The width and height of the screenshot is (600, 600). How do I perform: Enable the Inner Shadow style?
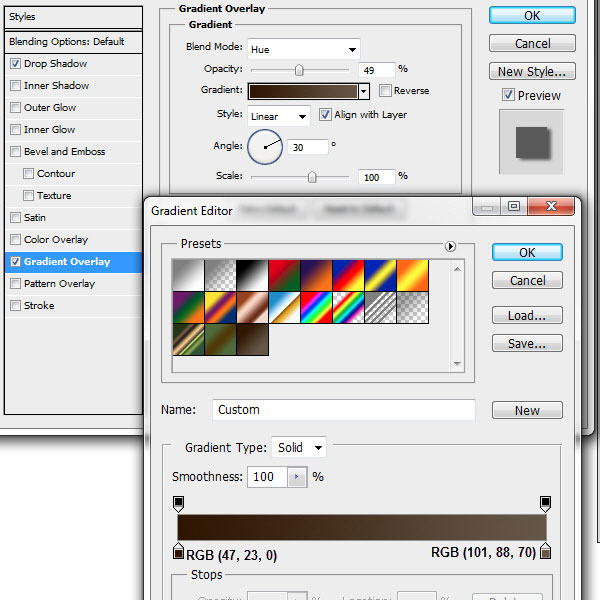point(15,85)
